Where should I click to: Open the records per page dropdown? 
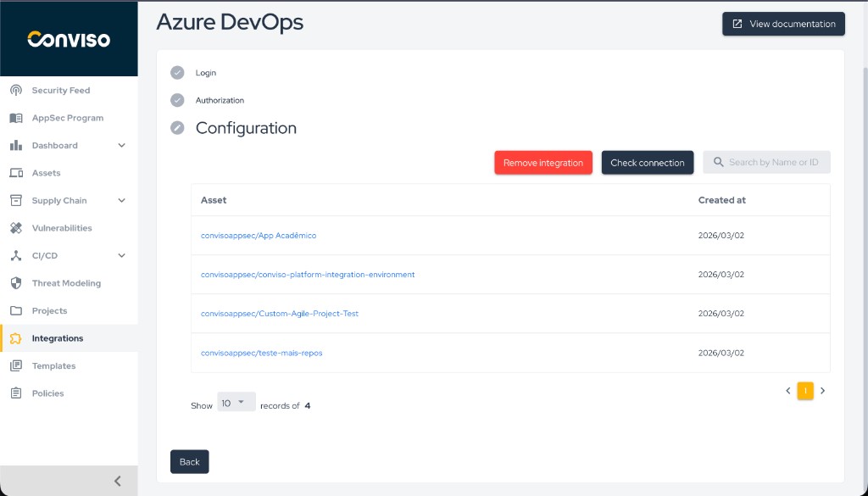[x=236, y=400]
